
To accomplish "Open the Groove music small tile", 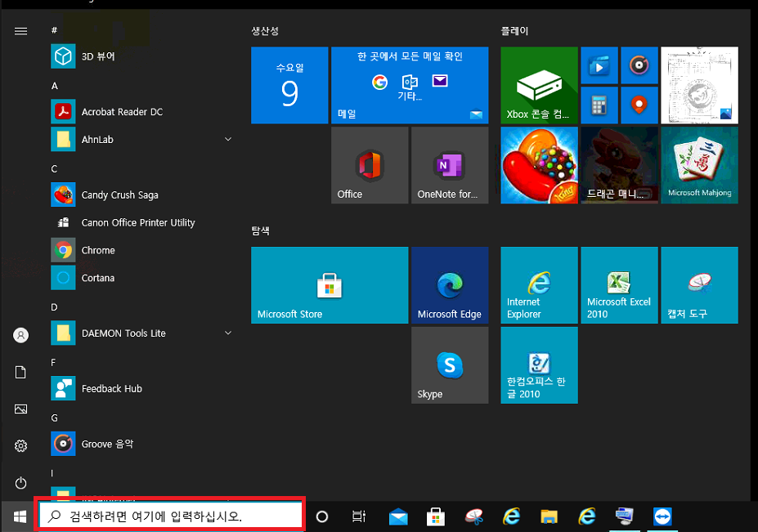I will [639, 65].
